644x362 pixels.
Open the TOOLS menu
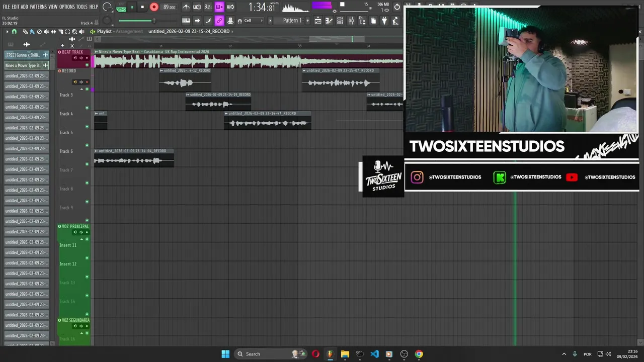click(x=82, y=7)
